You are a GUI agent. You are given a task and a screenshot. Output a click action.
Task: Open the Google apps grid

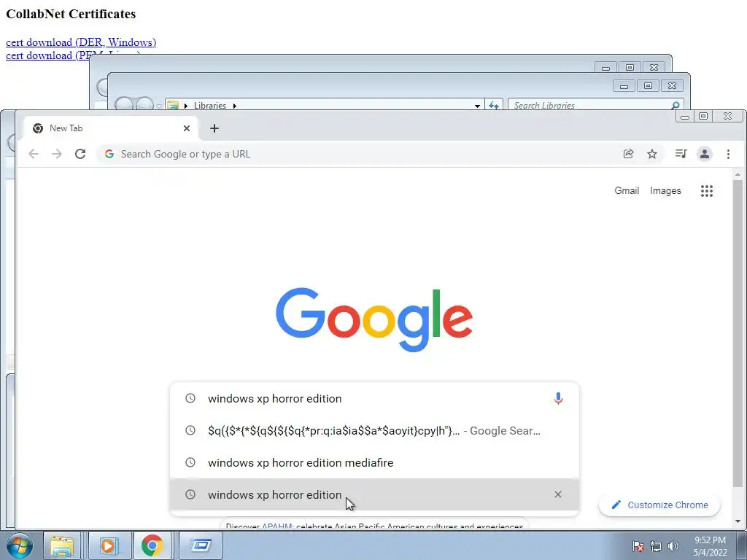(707, 191)
